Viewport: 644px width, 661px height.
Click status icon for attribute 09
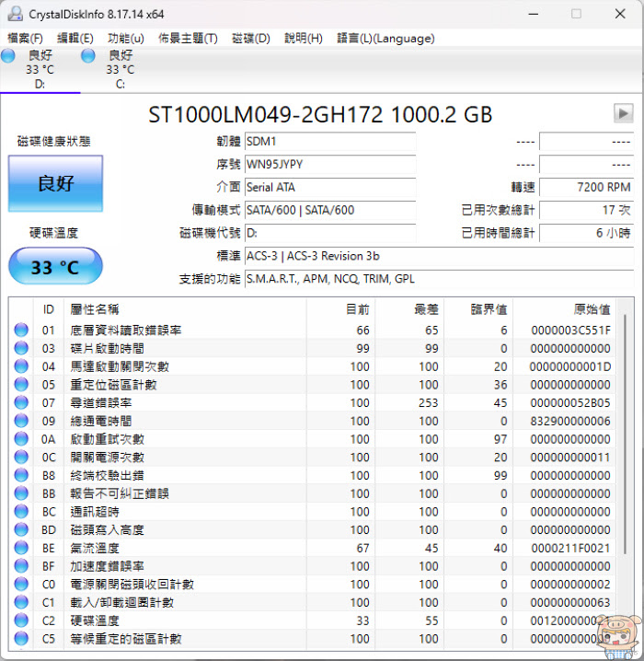coord(21,421)
